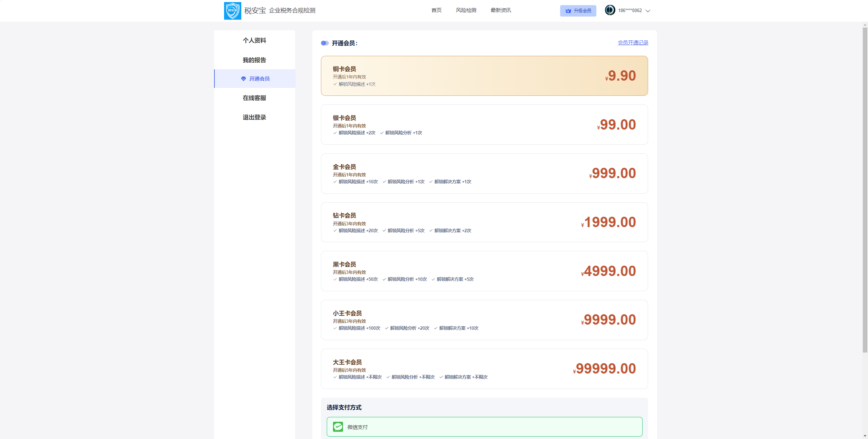Click the blue pill icon by 开通会员 heading
Screen dimensions: 868x439
324,43
